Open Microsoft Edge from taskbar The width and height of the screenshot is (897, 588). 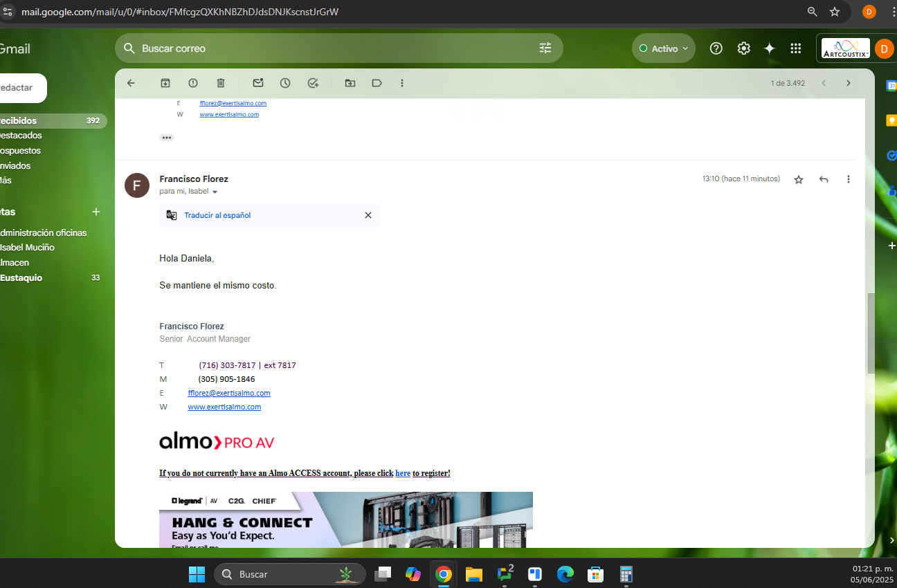pos(565,574)
